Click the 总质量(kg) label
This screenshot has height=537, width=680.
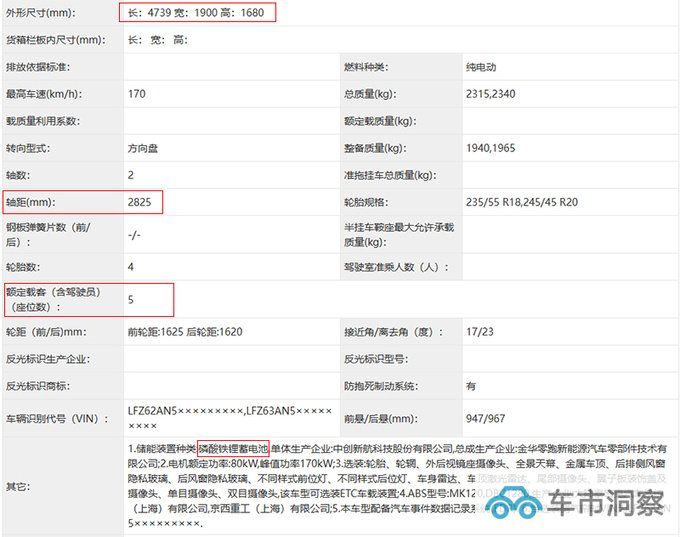tap(370, 94)
